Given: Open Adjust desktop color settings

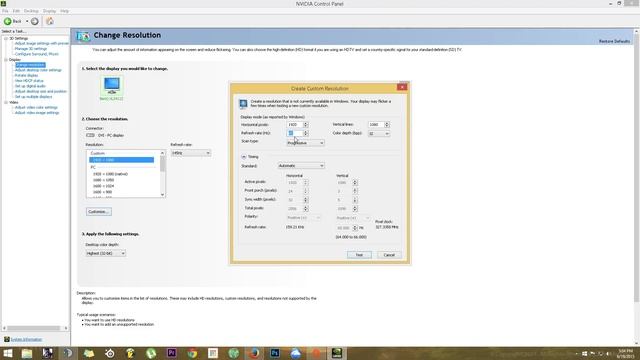Looking at the screenshot, I should click(x=38, y=70).
